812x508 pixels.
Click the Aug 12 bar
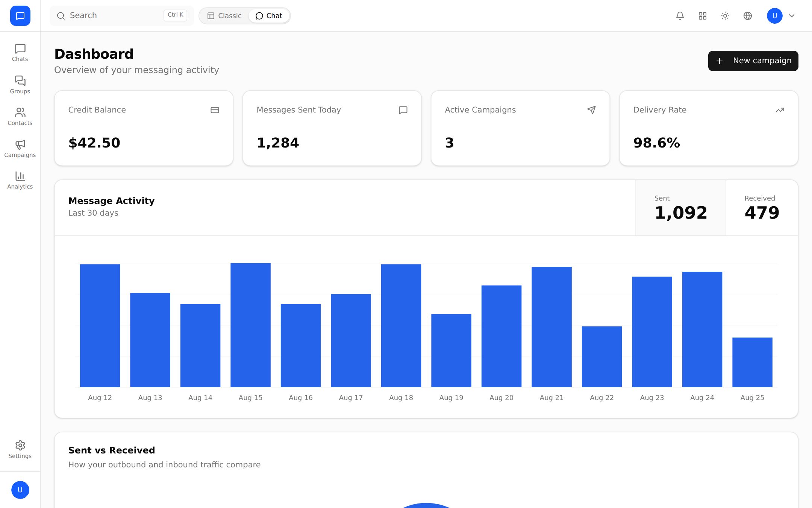click(x=100, y=325)
